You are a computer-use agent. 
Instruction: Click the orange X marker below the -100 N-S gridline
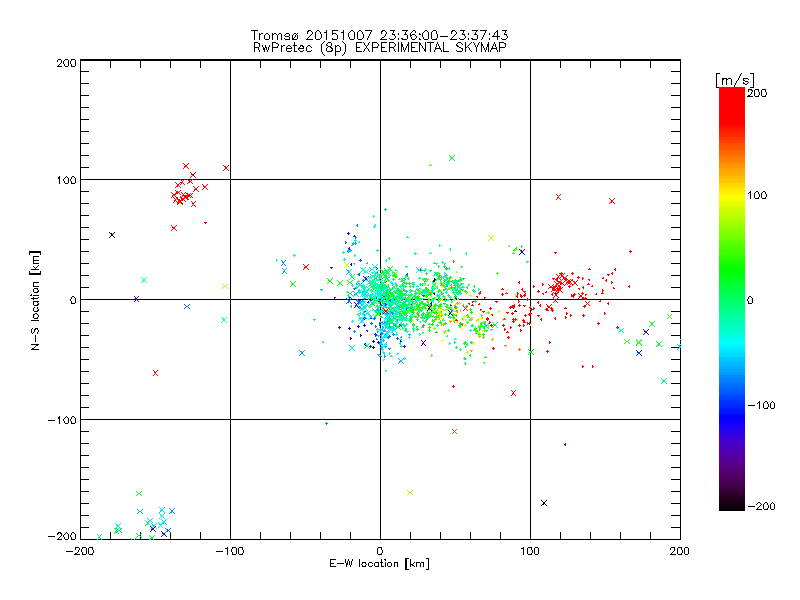(455, 432)
